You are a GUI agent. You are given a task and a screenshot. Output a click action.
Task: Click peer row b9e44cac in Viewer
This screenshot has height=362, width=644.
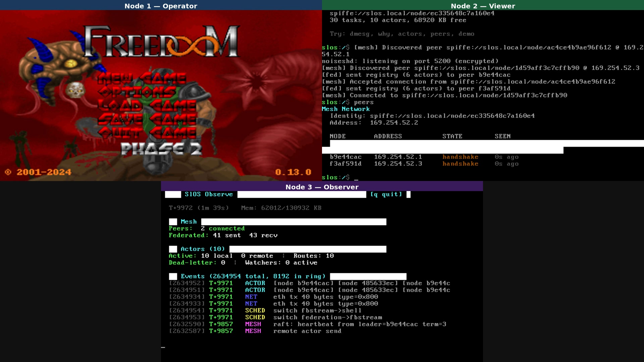[x=424, y=157]
